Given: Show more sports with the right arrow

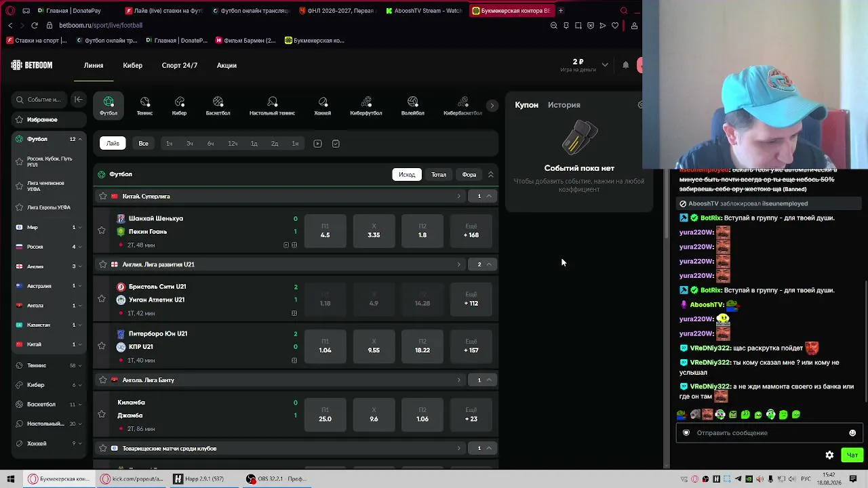Looking at the screenshot, I should pos(492,106).
